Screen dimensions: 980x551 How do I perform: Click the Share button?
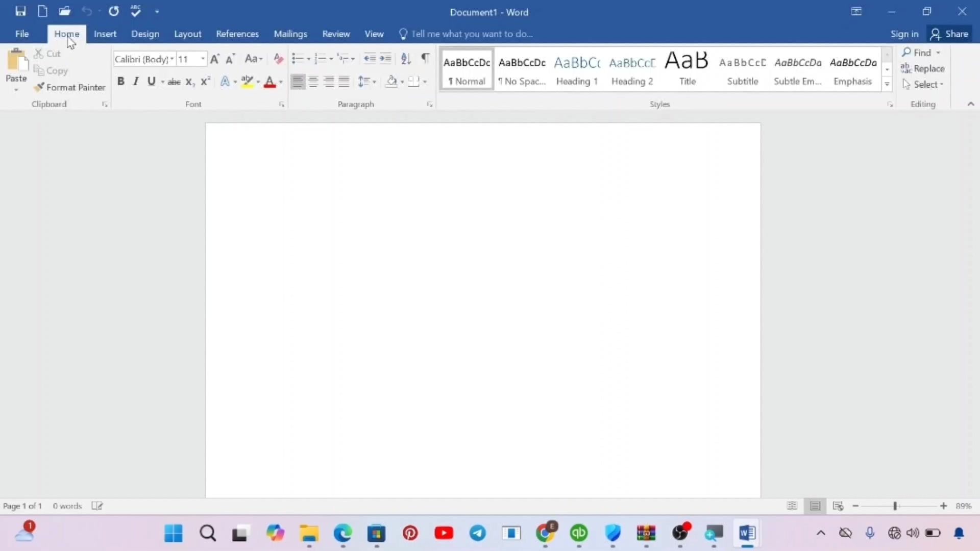pyautogui.click(x=949, y=34)
